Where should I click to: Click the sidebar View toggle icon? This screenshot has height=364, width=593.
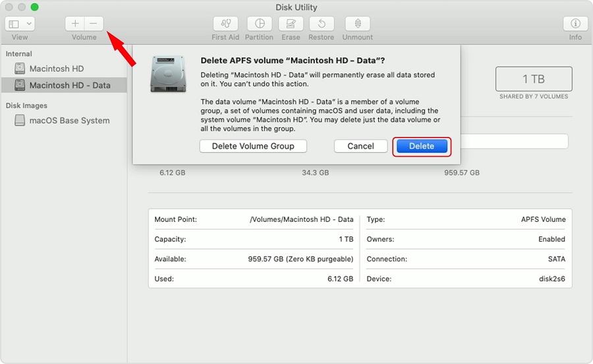pos(14,24)
